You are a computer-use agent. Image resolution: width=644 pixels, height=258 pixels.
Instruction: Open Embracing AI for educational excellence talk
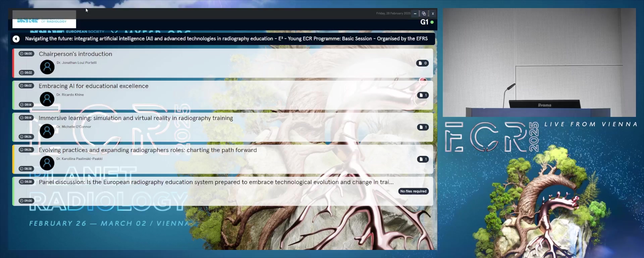[x=223, y=95]
